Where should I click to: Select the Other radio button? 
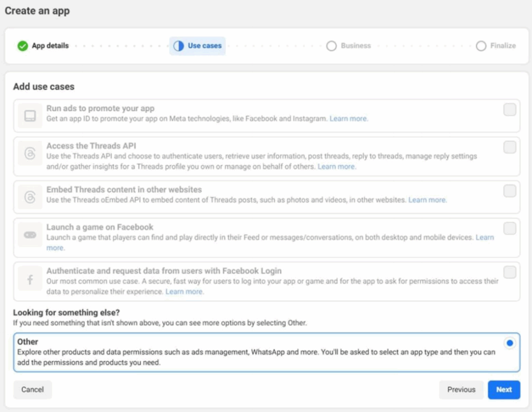(x=510, y=343)
